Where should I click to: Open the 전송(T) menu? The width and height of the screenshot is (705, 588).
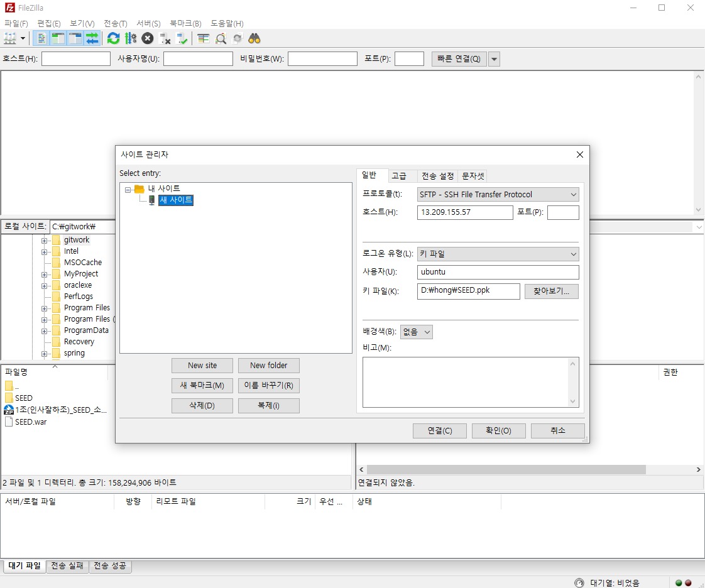(115, 23)
